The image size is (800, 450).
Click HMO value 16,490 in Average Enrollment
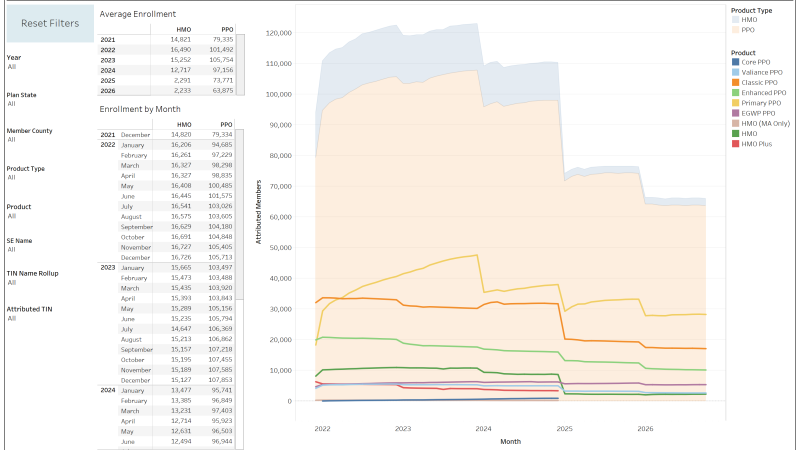(x=181, y=49)
